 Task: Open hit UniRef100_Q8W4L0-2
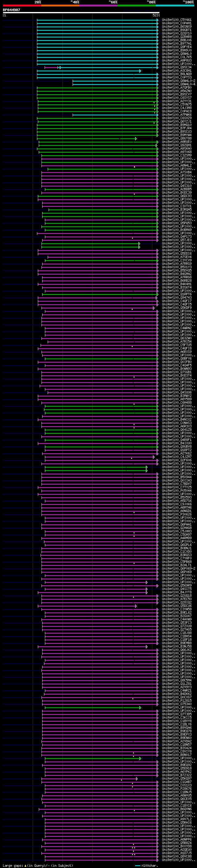179,81
